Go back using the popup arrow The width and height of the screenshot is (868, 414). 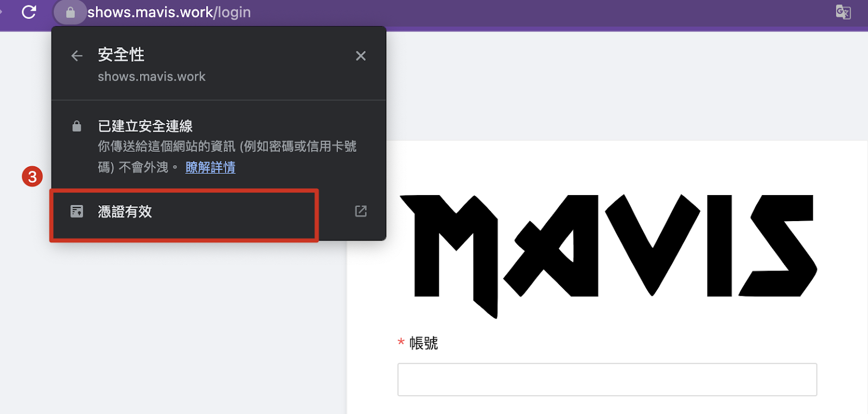pyautogui.click(x=77, y=56)
